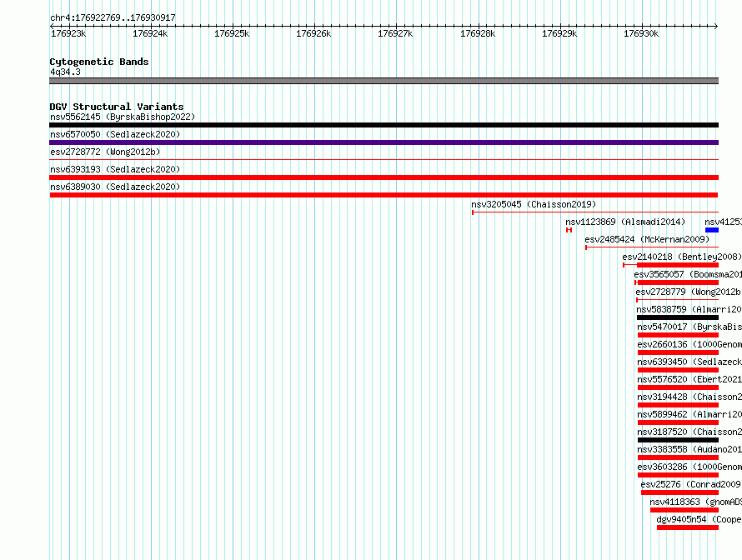Click the 176926k ruler tick label
This screenshot has width=742, height=560.
tap(313, 33)
